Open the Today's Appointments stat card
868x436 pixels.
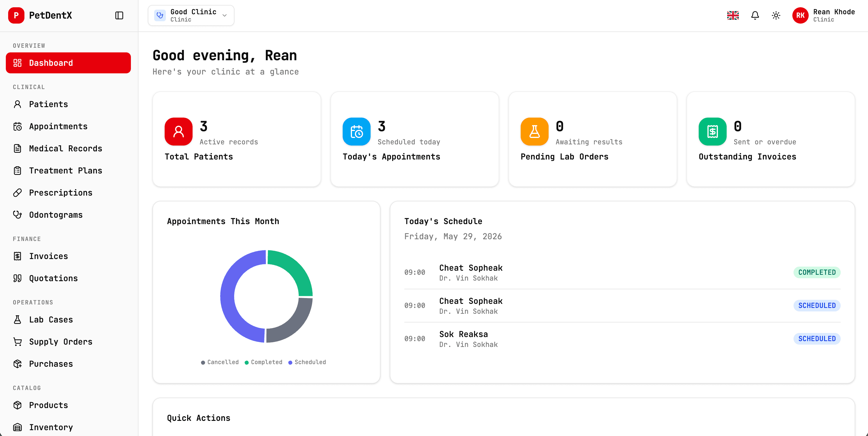415,139
